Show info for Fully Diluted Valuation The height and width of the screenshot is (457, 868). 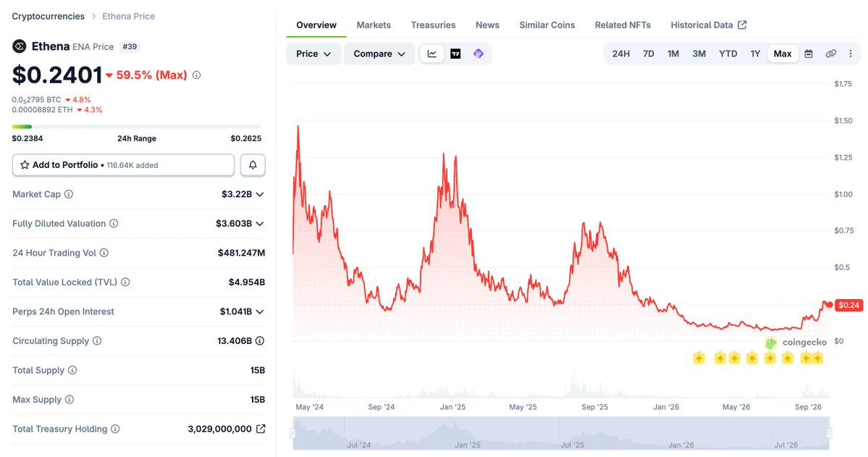tap(114, 224)
